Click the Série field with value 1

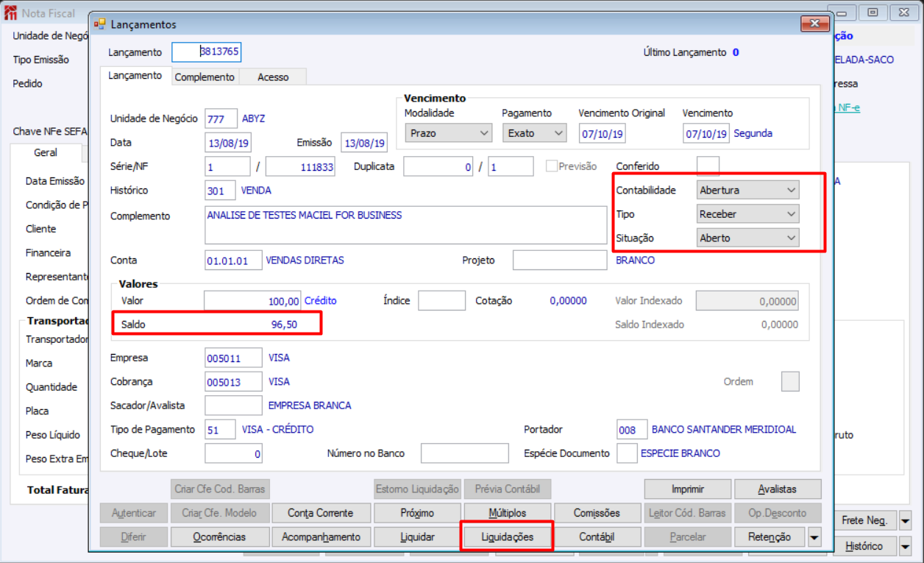point(227,166)
